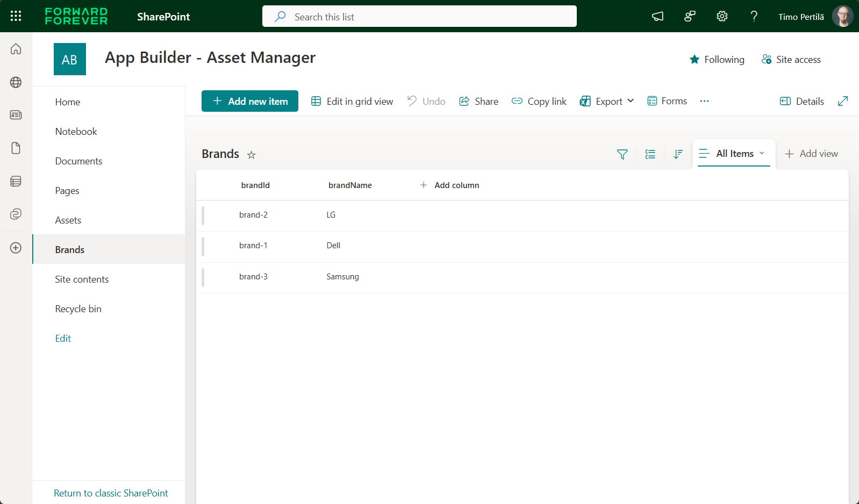Click the help question mark icon
This screenshot has width=859, height=504.
[x=754, y=17]
